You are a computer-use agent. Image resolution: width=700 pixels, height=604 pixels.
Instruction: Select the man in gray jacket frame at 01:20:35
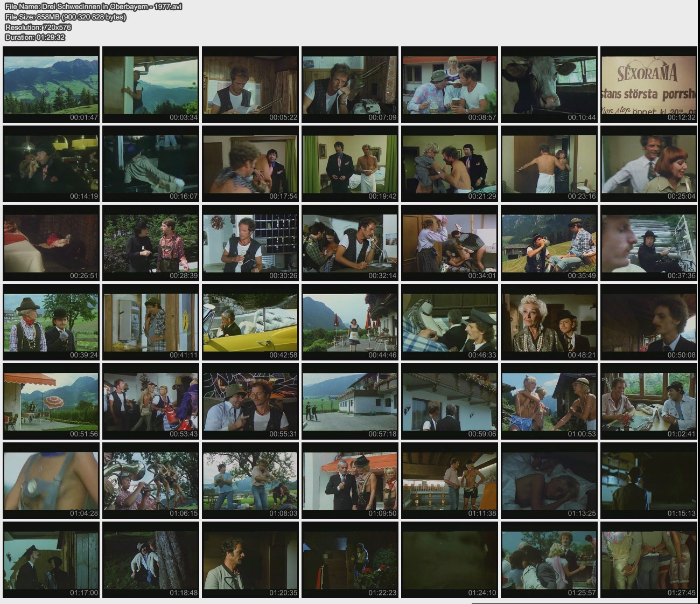(x=250, y=560)
